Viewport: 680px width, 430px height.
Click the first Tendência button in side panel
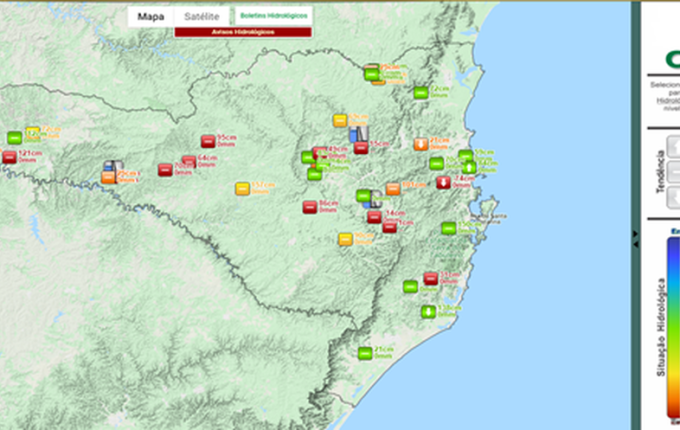(671, 145)
